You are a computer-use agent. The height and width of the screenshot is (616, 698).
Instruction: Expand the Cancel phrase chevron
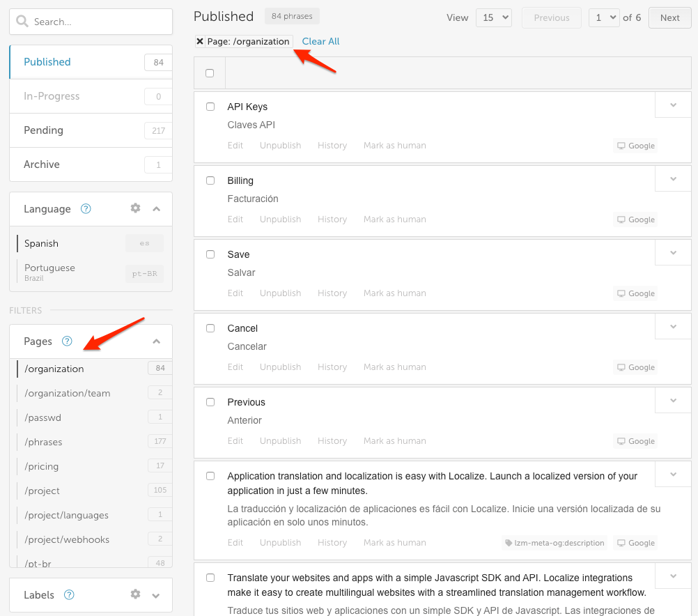point(673,327)
